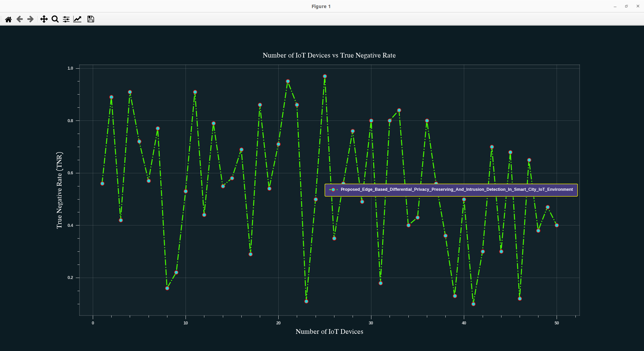The image size is (644, 351).
Task: Go forward to next view
Action: [31, 19]
